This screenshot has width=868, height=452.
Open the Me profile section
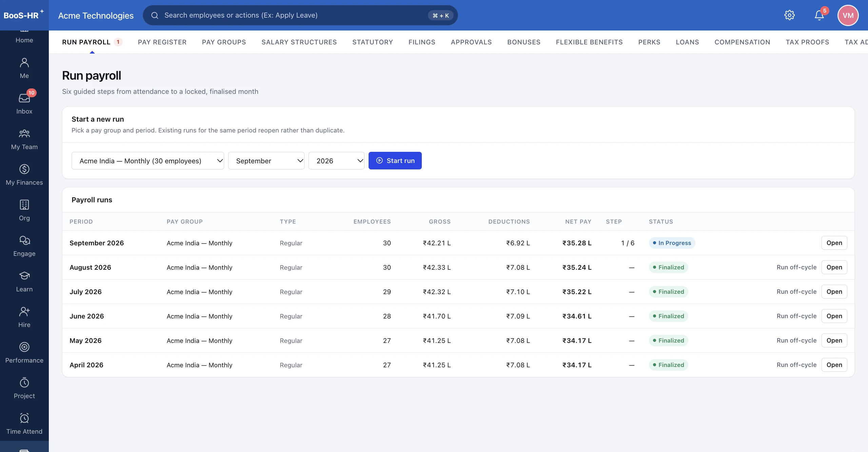point(24,68)
